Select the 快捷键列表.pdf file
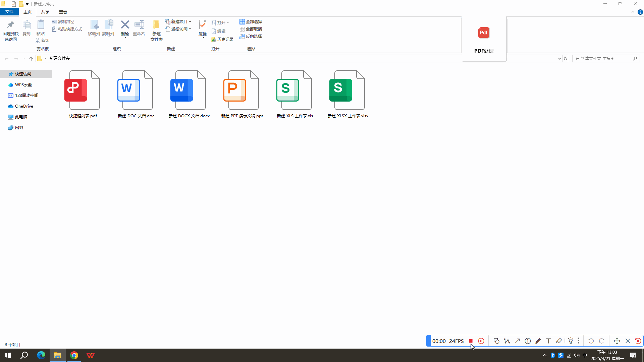 click(x=83, y=94)
